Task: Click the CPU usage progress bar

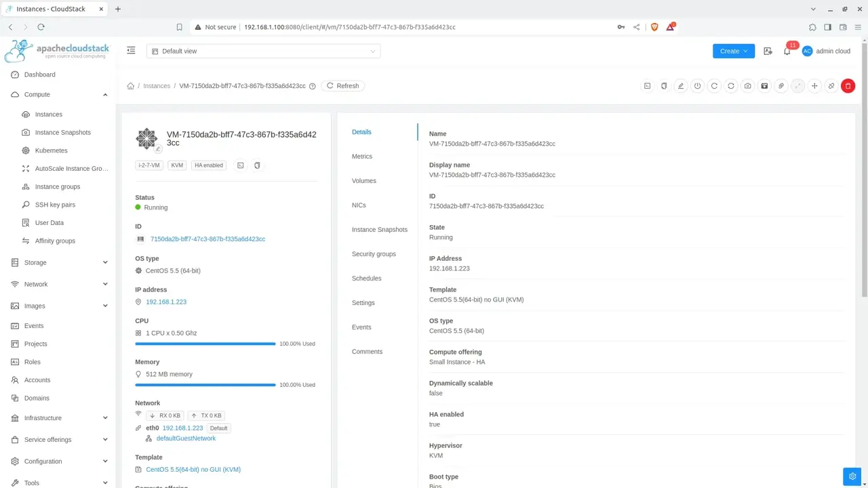Action: [x=205, y=344]
